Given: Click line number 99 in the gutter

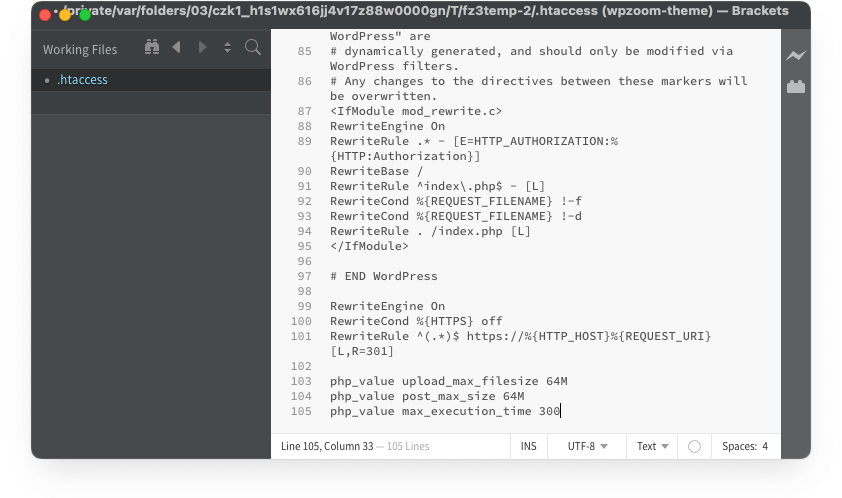Looking at the screenshot, I should click(301, 306).
